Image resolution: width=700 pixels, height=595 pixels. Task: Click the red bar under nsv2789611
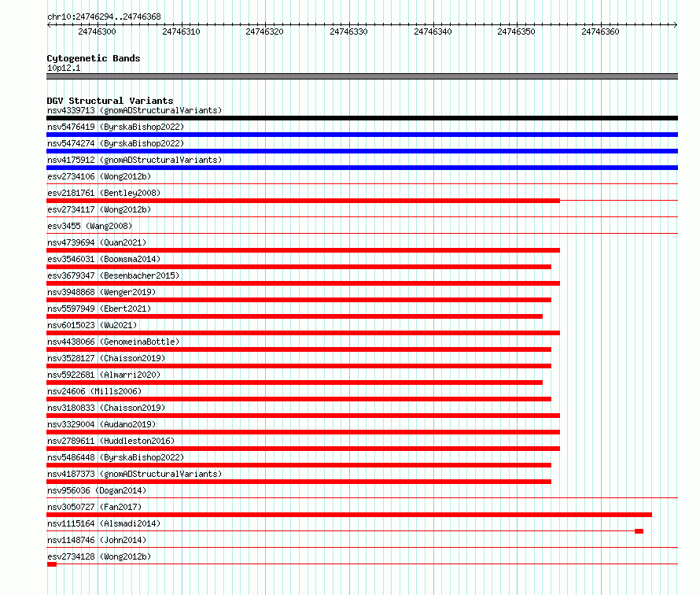(303, 449)
